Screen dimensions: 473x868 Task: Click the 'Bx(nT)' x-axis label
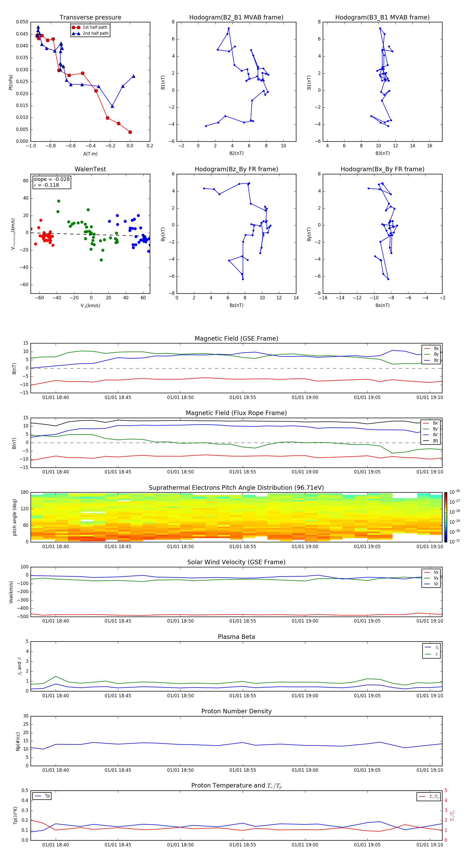382,305
